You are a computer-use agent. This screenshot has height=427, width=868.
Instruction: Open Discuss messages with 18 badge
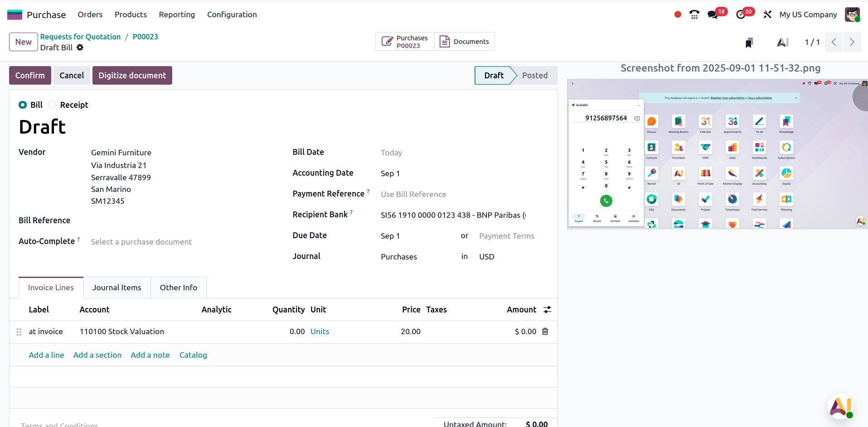pyautogui.click(x=713, y=14)
